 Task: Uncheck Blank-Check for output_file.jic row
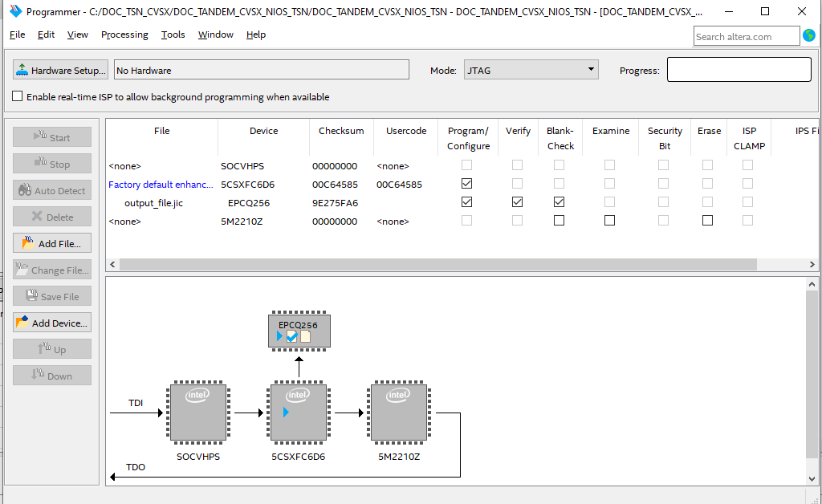click(560, 201)
